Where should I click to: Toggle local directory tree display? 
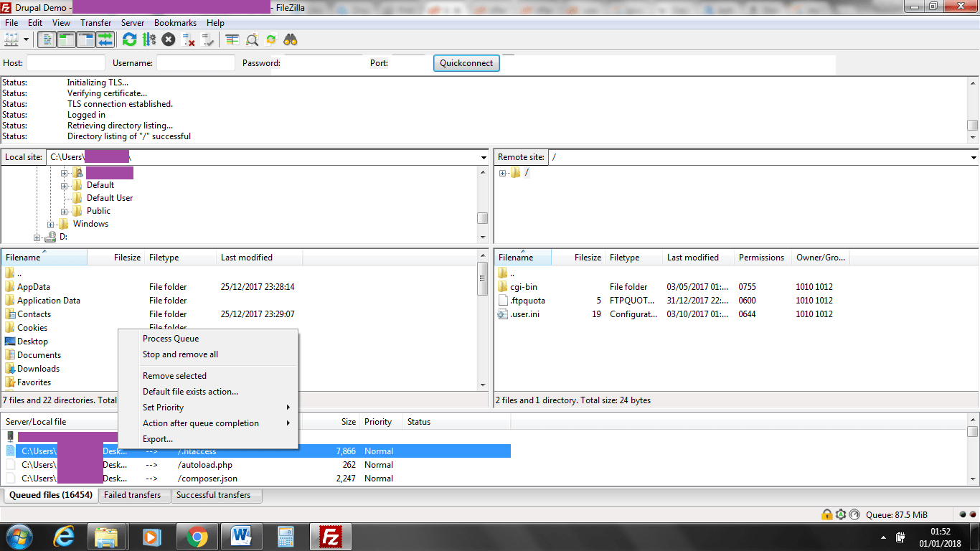[x=67, y=39]
